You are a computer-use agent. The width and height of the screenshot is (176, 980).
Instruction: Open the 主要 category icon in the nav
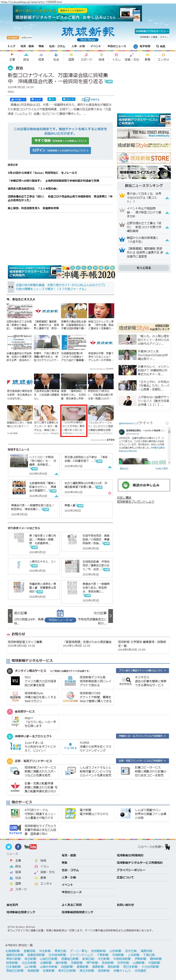(x=12, y=57)
